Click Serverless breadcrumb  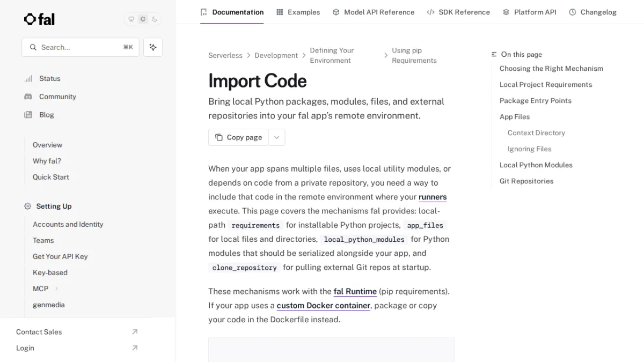click(225, 55)
